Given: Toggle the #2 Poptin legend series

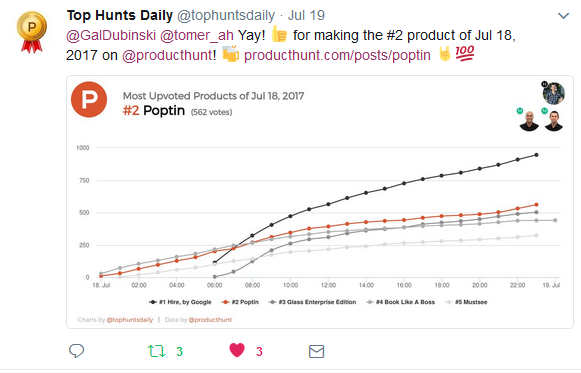Looking at the screenshot, I should click(240, 302).
